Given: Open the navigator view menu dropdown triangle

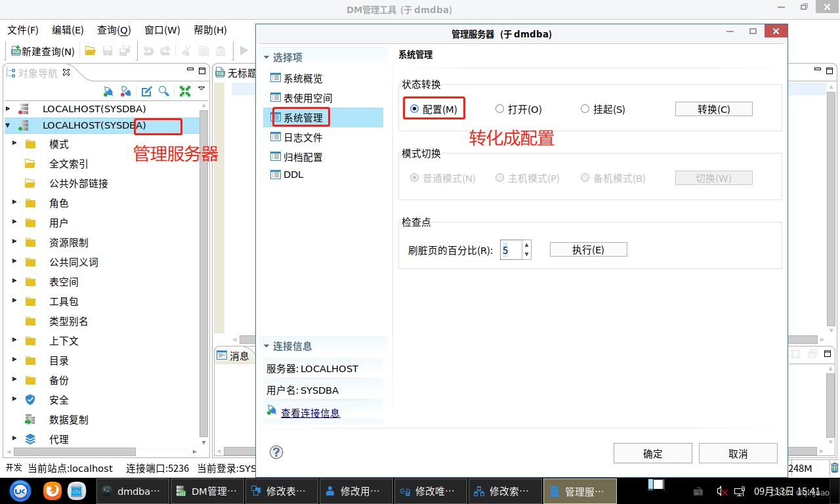Looking at the screenshot, I should coord(201,89).
